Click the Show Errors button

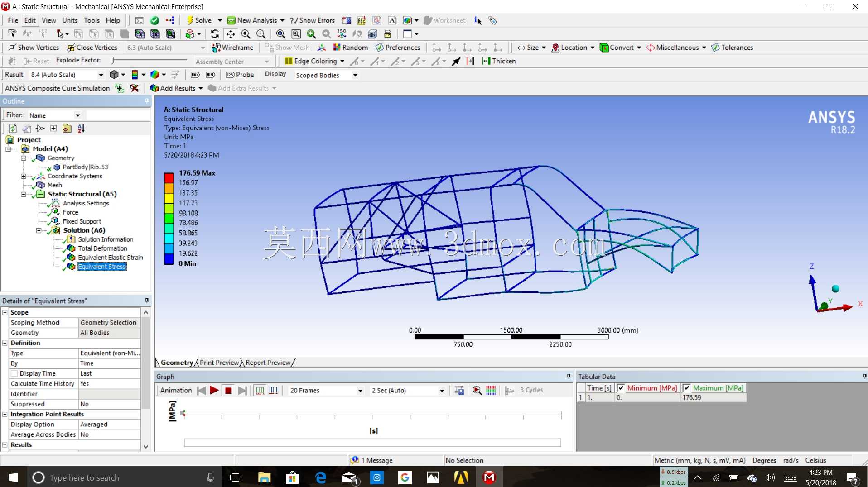313,20
